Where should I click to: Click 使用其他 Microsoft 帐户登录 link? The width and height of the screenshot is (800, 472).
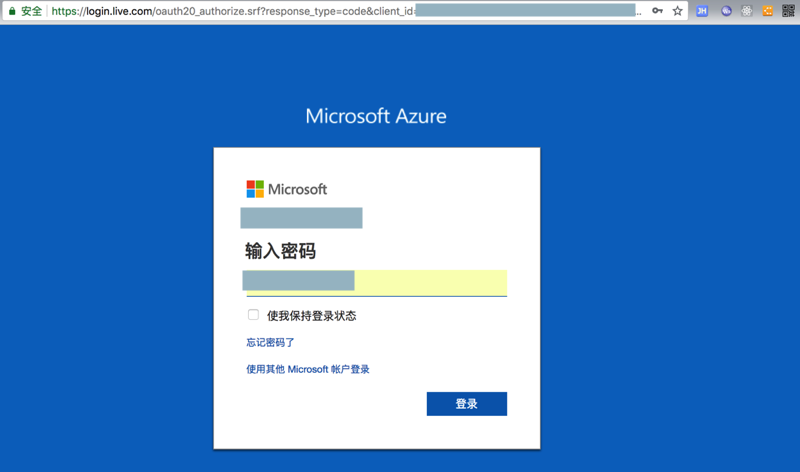308,369
